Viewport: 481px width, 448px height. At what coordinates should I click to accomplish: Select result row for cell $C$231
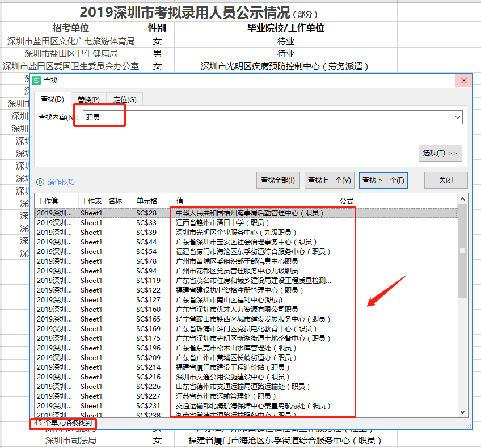pos(246,405)
